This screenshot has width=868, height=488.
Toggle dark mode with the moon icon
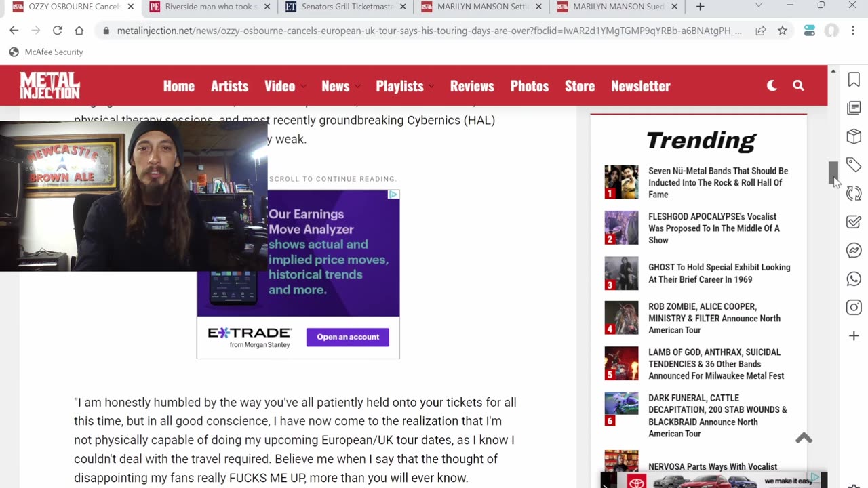[772, 85]
